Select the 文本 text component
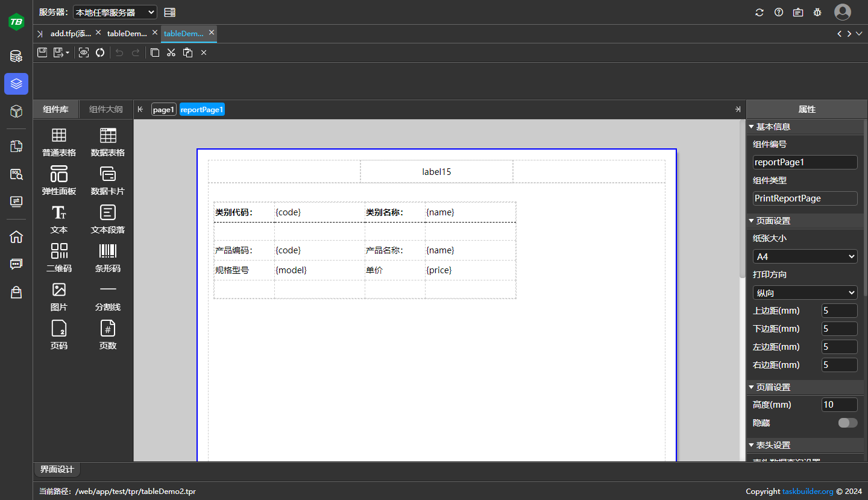 pos(59,220)
